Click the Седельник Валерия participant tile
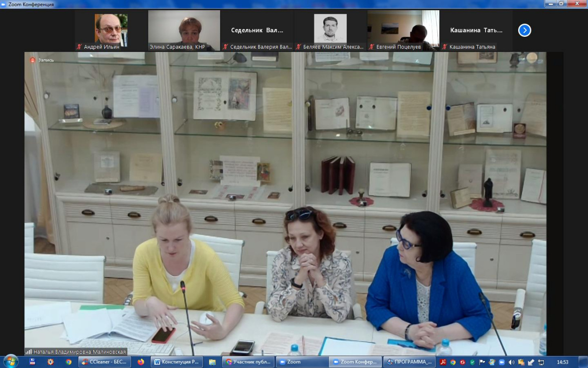The height and width of the screenshot is (368, 588). tap(257, 30)
